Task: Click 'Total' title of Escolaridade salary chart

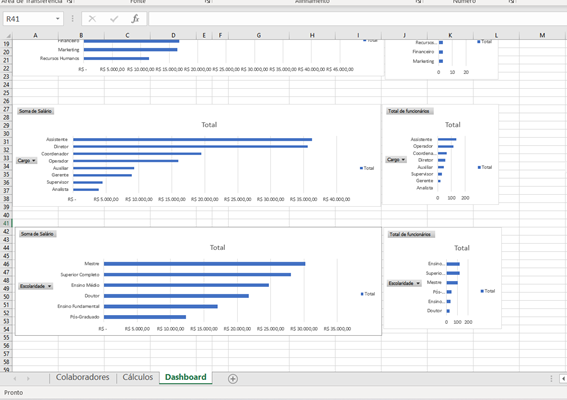Action: point(217,248)
